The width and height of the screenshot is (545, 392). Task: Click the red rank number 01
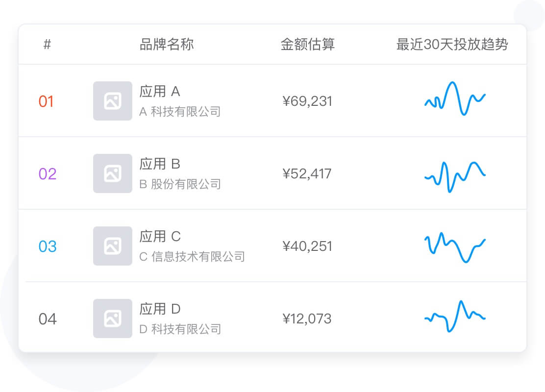[x=46, y=101]
